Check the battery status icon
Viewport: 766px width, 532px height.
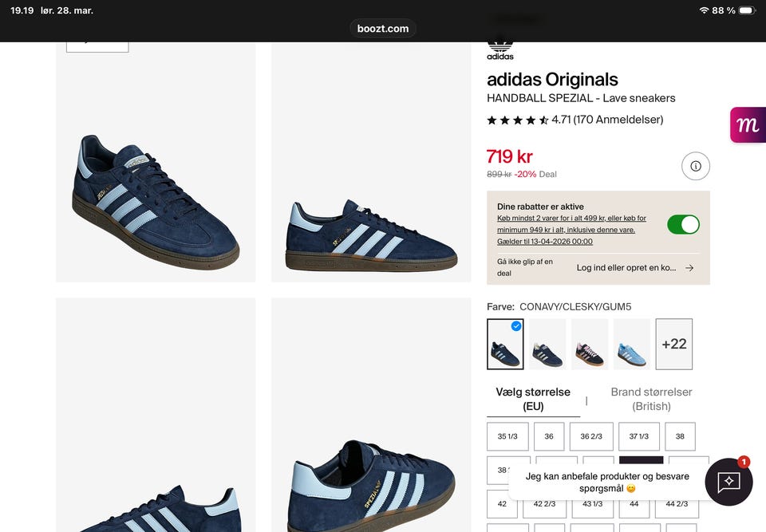pyautogui.click(x=746, y=10)
